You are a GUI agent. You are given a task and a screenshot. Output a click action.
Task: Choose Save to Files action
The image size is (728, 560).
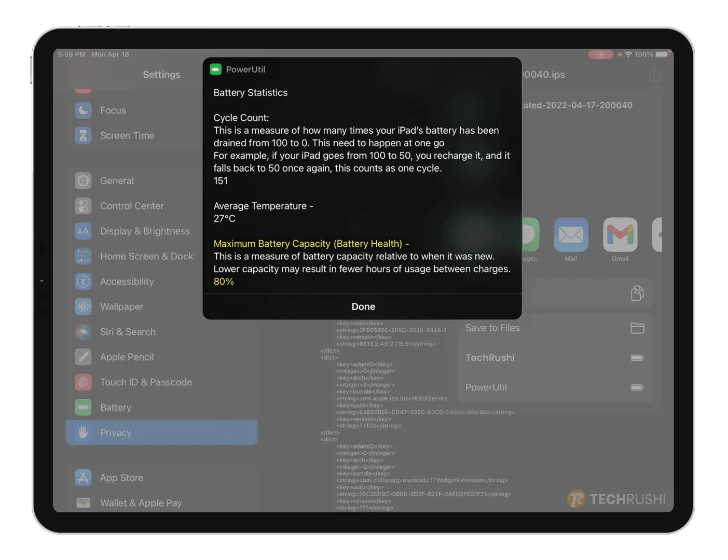555,328
